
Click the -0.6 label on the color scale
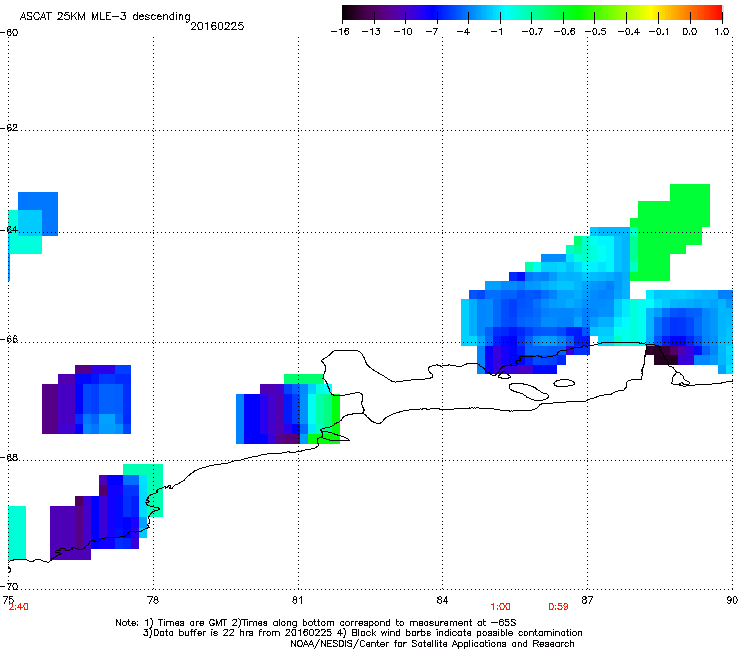coord(564,32)
